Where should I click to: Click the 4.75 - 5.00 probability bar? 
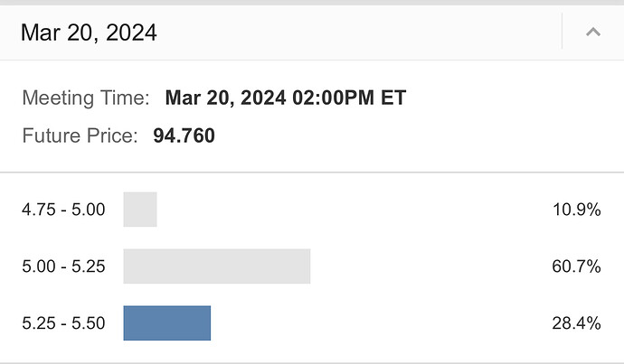pos(140,210)
